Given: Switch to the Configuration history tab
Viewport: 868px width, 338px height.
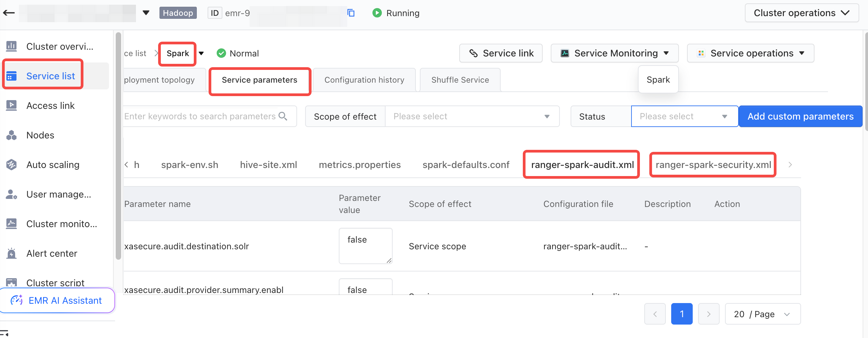Looking at the screenshot, I should click(x=364, y=80).
